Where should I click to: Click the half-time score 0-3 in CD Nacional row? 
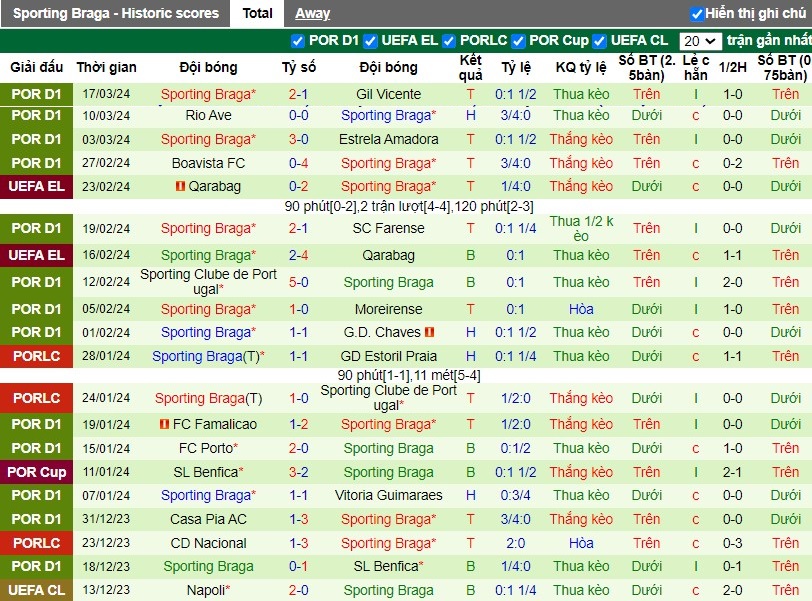tap(732, 543)
